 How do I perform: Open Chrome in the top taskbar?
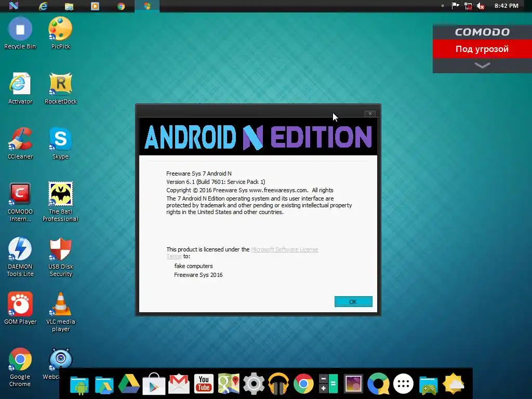121,6
